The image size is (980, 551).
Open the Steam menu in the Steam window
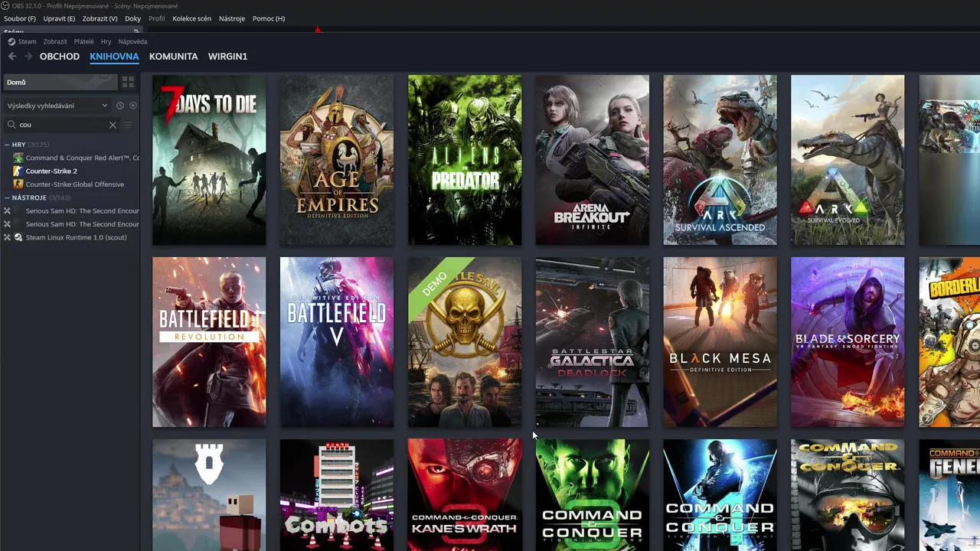pyautogui.click(x=27, y=41)
